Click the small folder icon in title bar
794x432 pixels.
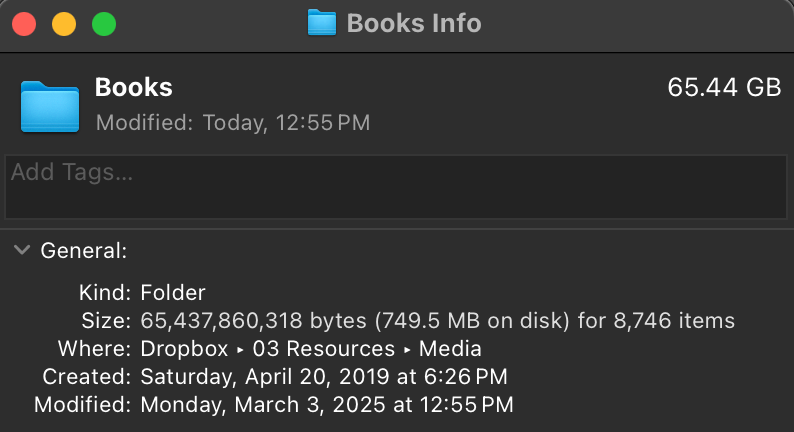(x=321, y=23)
